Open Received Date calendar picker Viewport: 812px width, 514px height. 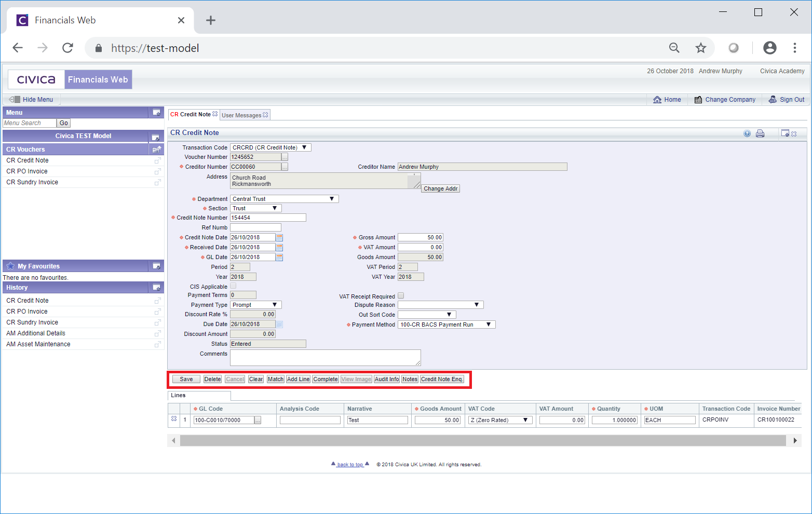(x=279, y=248)
